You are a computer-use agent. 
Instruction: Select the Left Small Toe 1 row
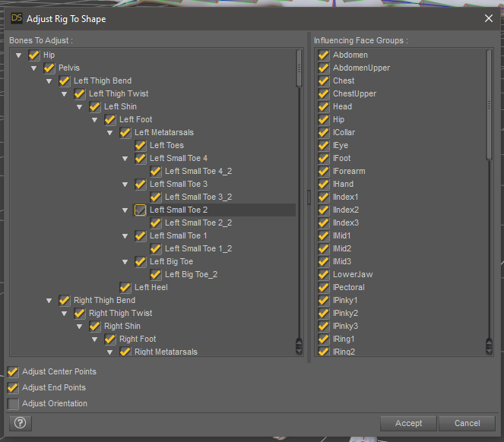tap(179, 235)
